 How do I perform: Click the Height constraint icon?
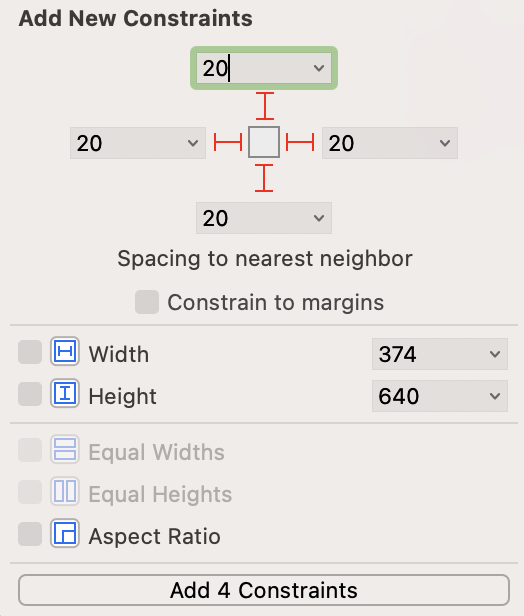pyautogui.click(x=65, y=393)
